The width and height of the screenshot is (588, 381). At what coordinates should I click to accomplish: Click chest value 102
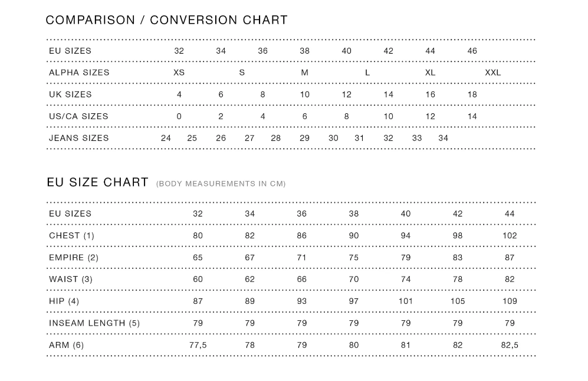pyautogui.click(x=510, y=235)
